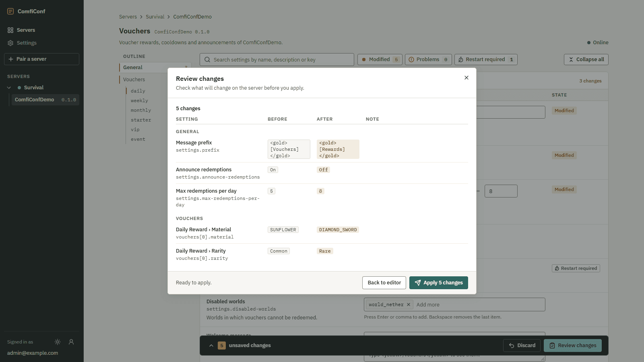Click Apply 5 changes button
Screen dimensions: 644x362
point(439,283)
